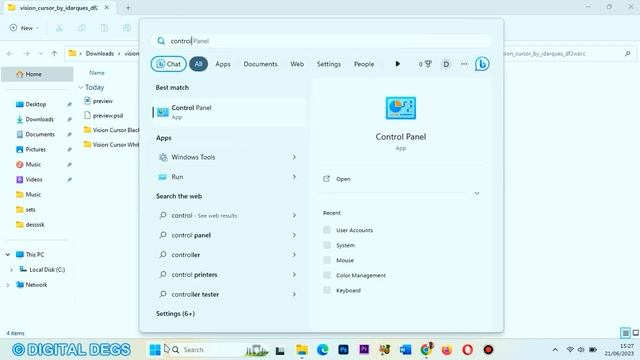Click the Settings (6+) heading
The height and width of the screenshot is (360, 640).
pos(175,313)
